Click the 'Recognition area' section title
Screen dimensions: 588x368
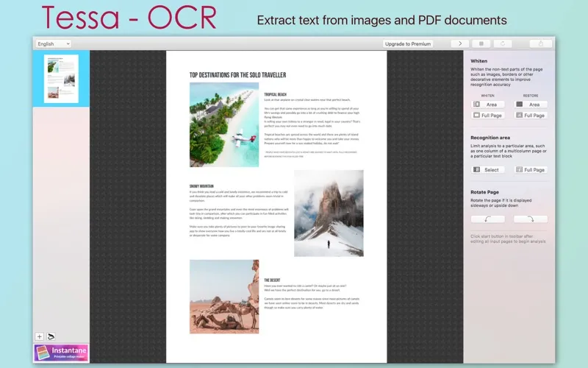pyautogui.click(x=490, y=138)
